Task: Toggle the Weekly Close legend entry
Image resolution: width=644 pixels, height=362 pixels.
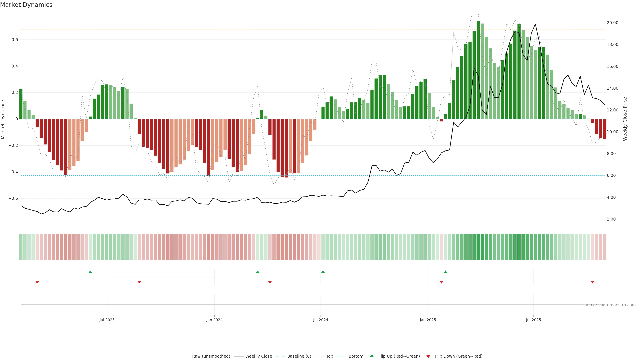Action: [x=258, y=356]
